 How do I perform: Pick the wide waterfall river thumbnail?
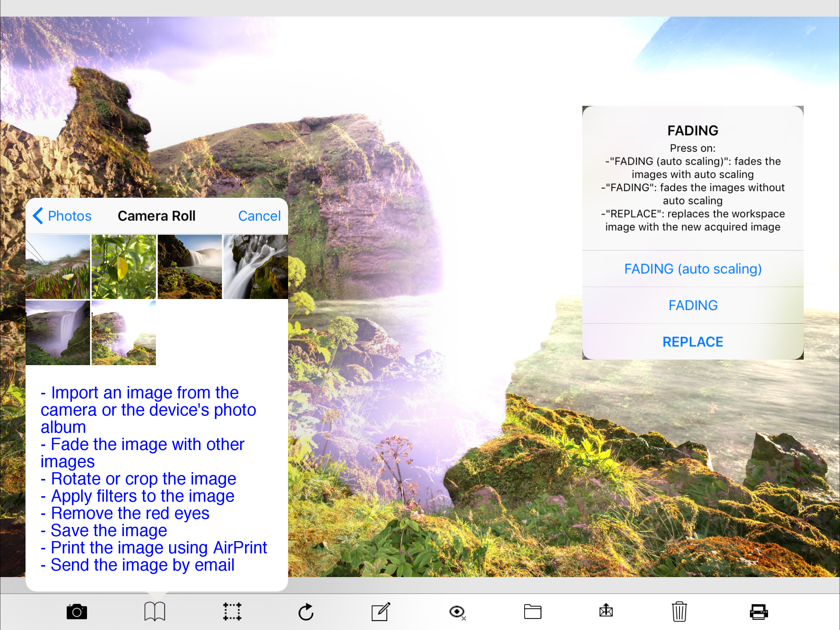(189, 267)
